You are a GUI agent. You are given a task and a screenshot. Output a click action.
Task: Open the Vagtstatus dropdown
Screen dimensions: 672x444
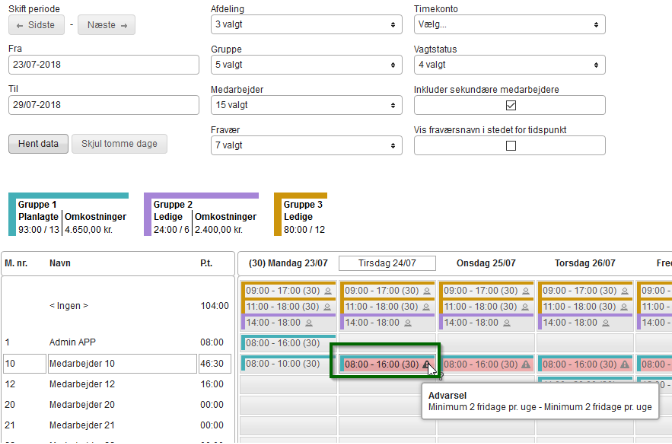click(509, 64)
